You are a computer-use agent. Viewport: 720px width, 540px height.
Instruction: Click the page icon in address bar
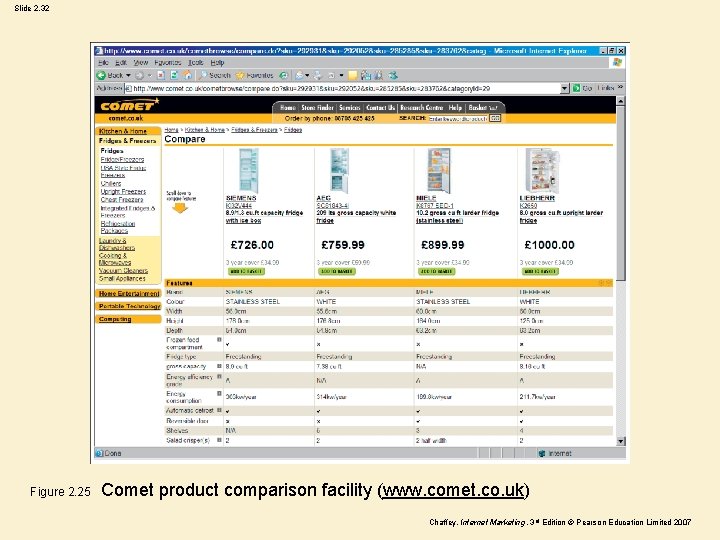(129, 88)
